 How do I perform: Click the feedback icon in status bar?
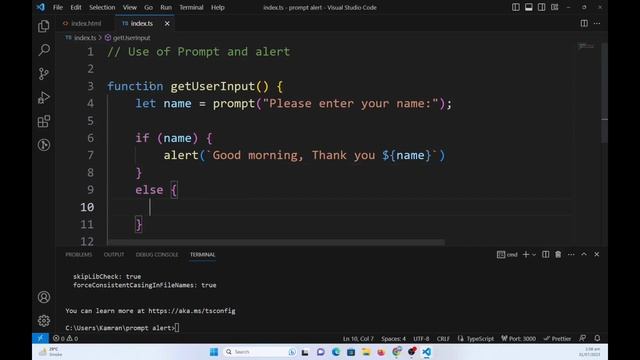tap(582, 338)
